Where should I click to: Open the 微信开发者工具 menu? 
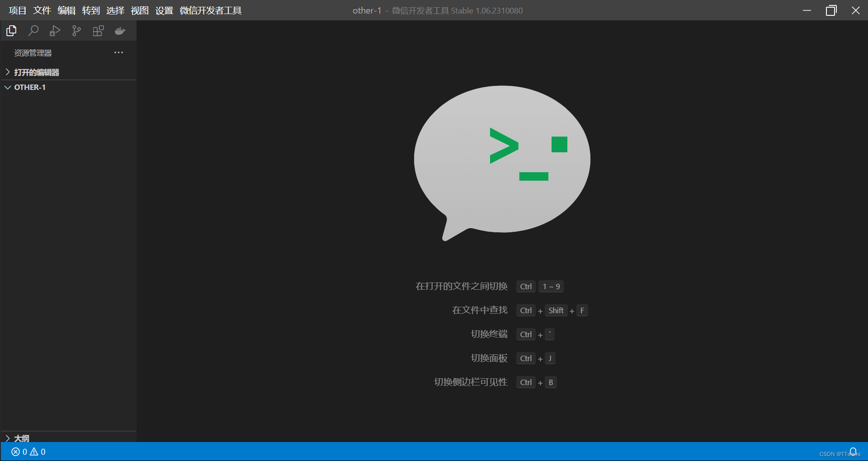[x=211, y=10]
